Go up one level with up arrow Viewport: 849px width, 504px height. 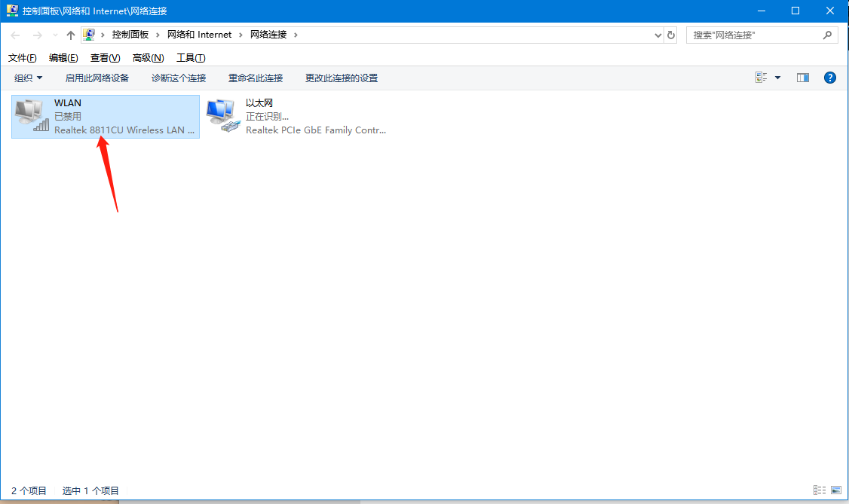70,35
